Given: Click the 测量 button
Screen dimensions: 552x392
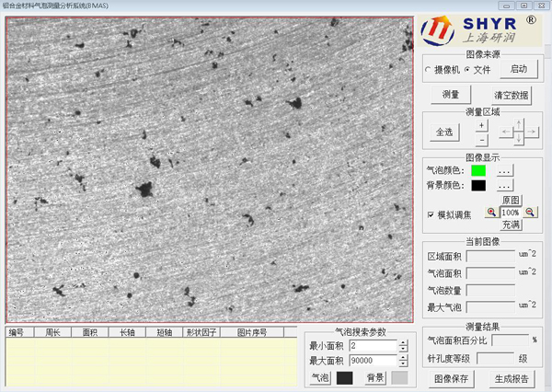Looking at the screenshot, I should (x=451, y=95).
